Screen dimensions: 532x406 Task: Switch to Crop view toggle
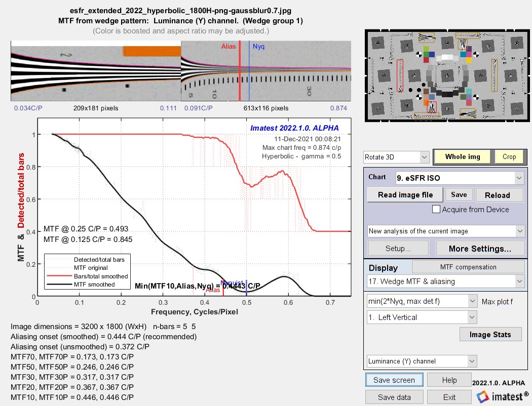click(x=509, y=156)
